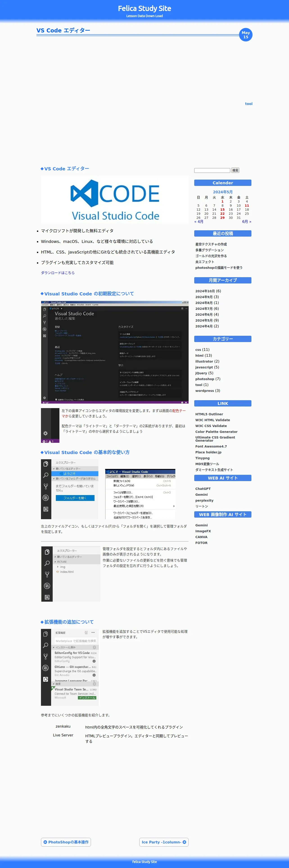
Task: Open the Place holder.jp link
Action: [208, 452]
